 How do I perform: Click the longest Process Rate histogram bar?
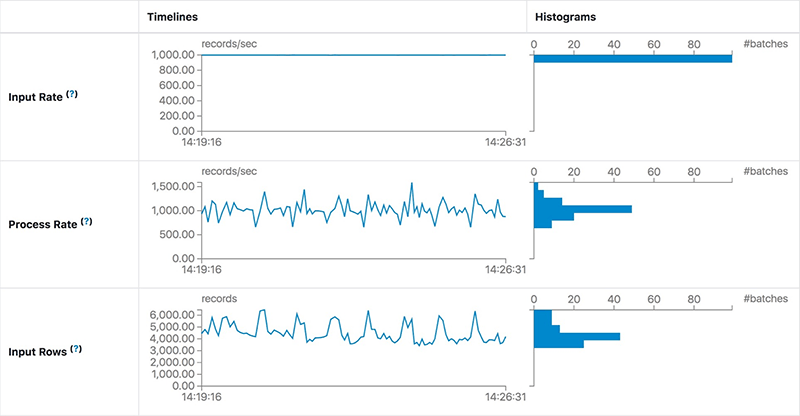pyautogui.click(x=583, y=208)
